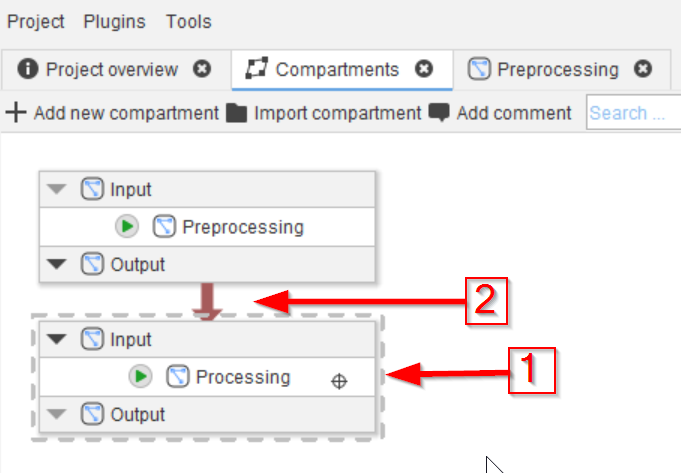Run the Processing compartment with green play icon
The image size is (681, 473).
coord(140,377)
